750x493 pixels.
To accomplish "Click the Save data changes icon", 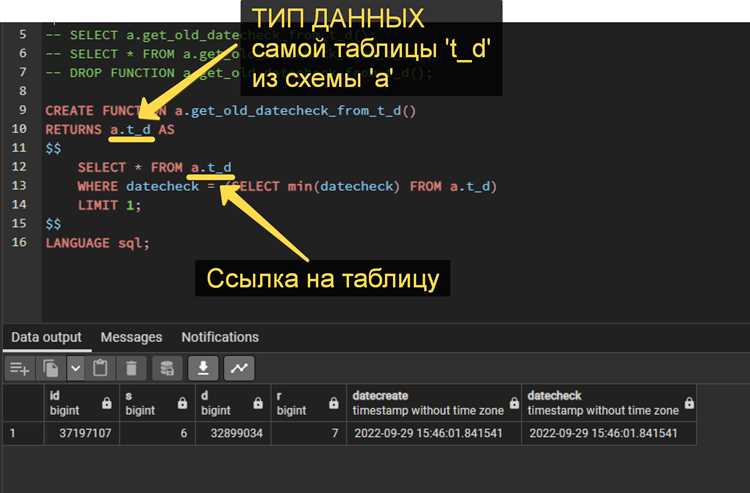I will tap(167, 368).
